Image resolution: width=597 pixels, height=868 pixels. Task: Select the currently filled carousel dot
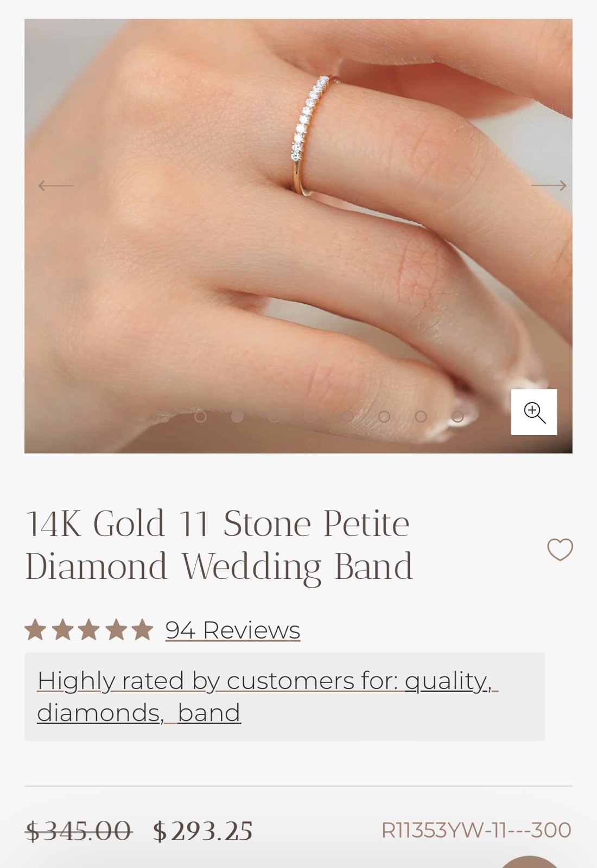pos(237,417)
